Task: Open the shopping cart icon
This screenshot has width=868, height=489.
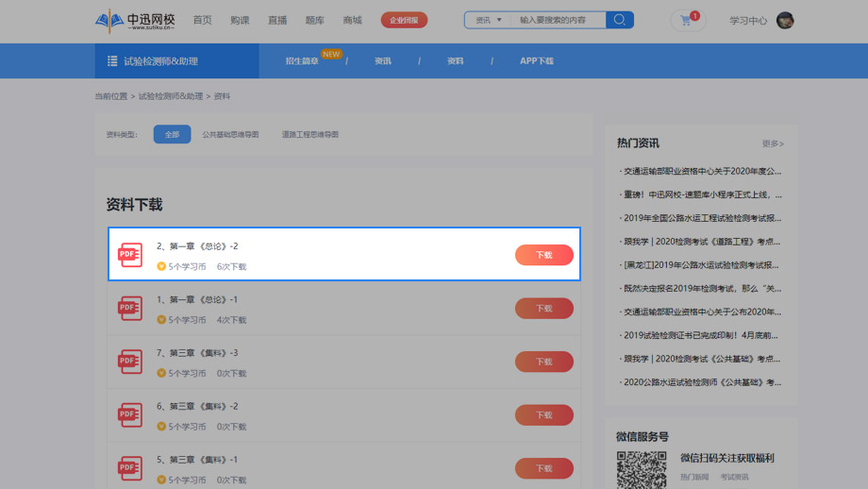Action: click(x=686, y=20)
